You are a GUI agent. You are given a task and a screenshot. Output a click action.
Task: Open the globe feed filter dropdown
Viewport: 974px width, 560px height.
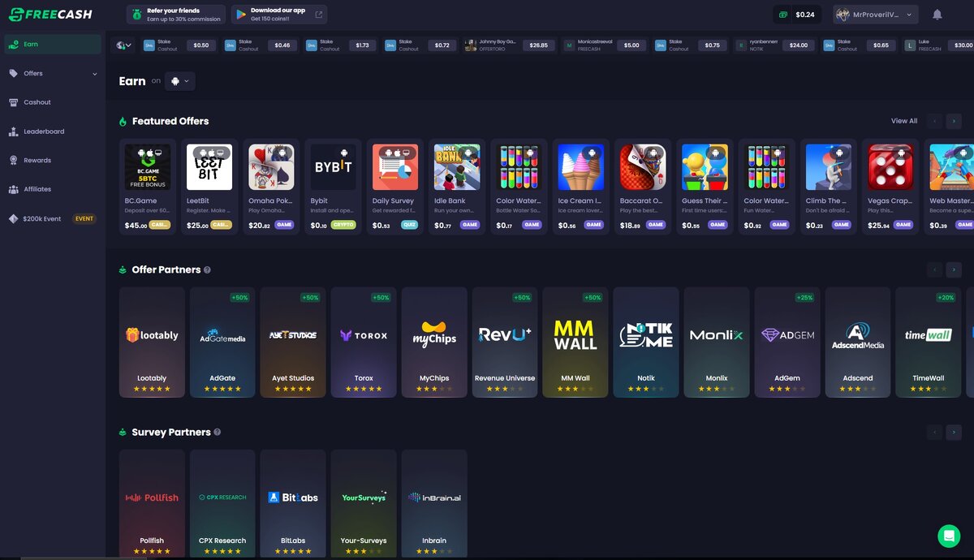pos(123,45)
